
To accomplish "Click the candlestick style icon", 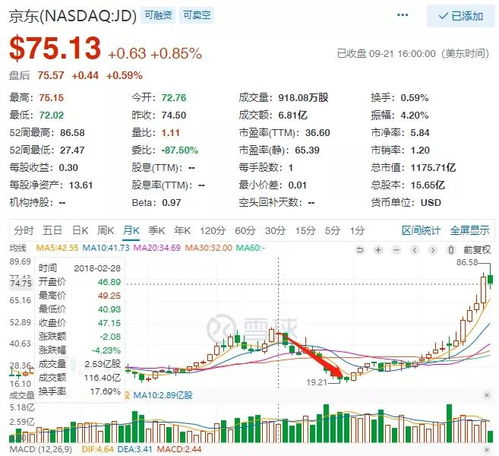I will tap(451, 250).
